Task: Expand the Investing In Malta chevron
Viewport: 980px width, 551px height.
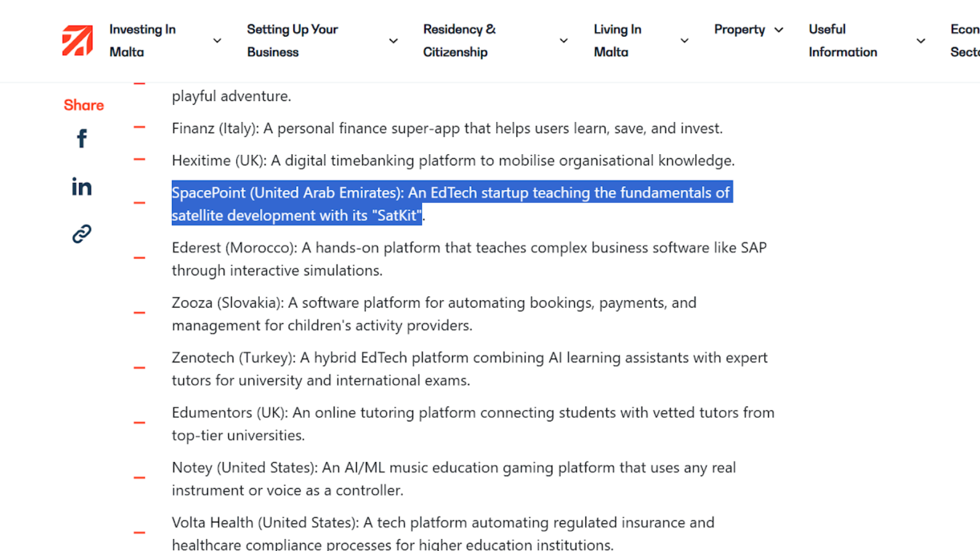Action: point(217,41)
